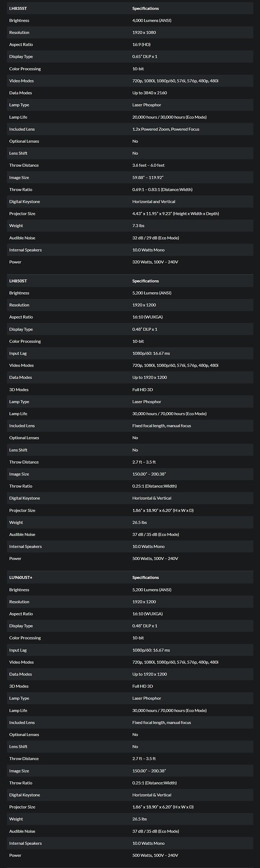This screenshot has height=868, width=260.
Task: Select the 1.2x Powered Zoom lens value
Action: point(165,129)
